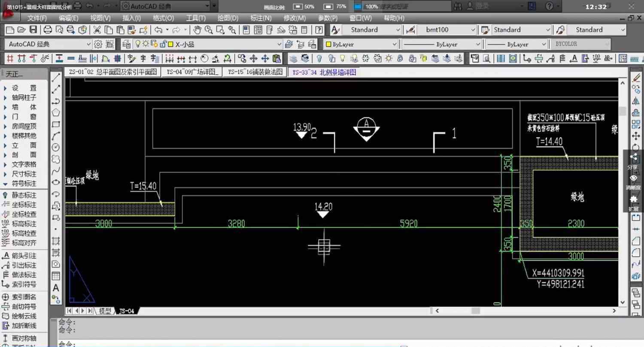Select the Zoom Window tool
The image size is (644, 347).
[x=220, y=30]
